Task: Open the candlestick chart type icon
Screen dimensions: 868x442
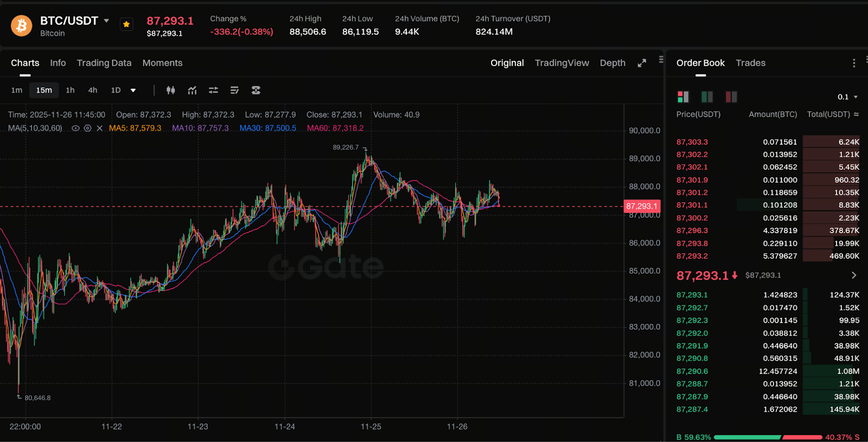Action: click(x=171, y=90)
